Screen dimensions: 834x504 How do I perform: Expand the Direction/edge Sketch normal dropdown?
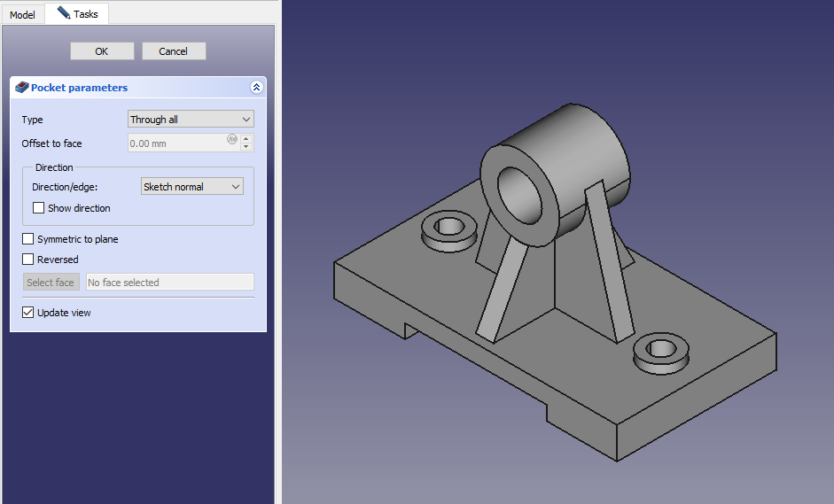tap(191, 187)
